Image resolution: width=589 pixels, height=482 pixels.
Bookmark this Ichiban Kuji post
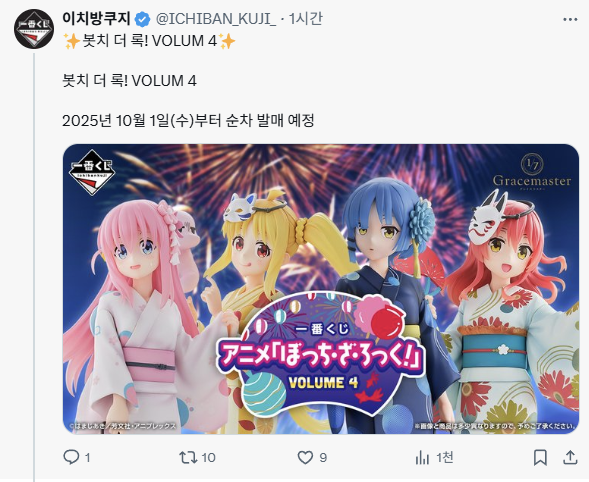tap(540, 458)
